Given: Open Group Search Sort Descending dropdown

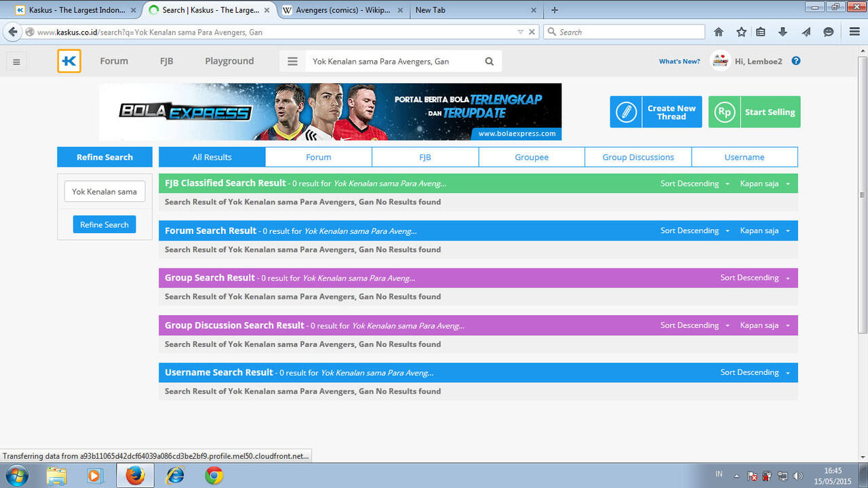Looking at the screenshot, I should (x=755, y=278).
